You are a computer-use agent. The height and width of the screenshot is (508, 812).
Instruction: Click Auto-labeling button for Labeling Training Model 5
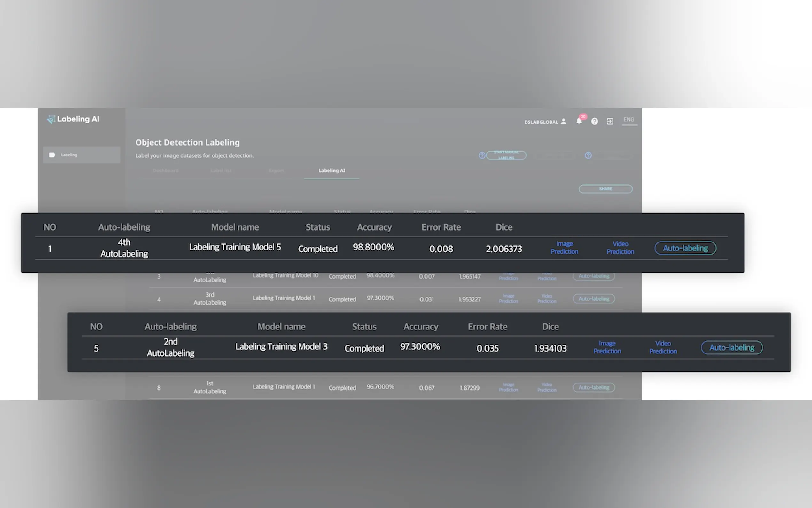point(685,248)
